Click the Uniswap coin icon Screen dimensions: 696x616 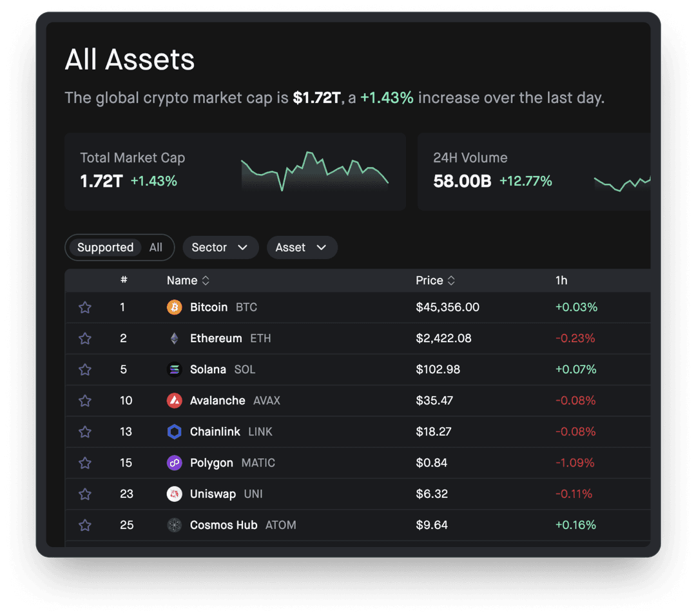click(x=174, y=494)
